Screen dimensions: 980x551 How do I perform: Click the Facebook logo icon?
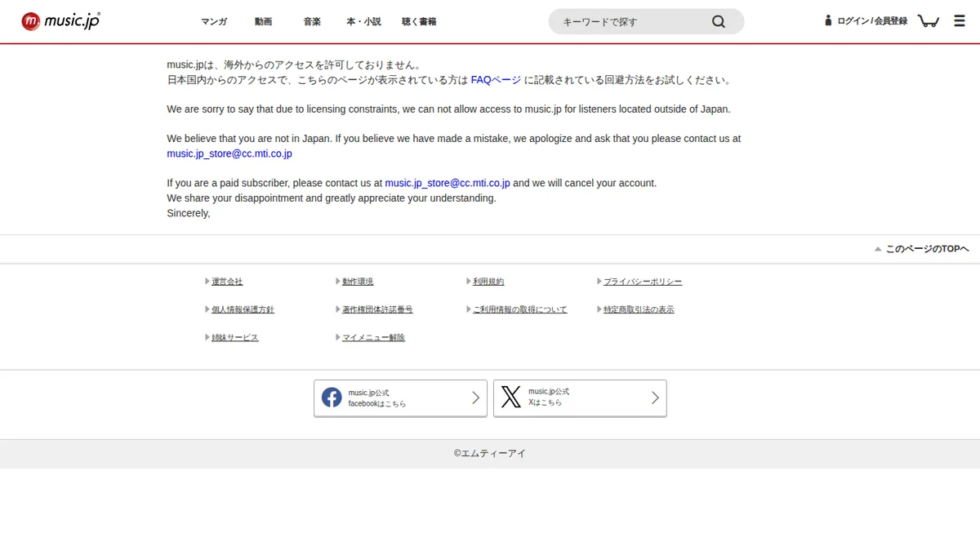[x=332, y=398]
